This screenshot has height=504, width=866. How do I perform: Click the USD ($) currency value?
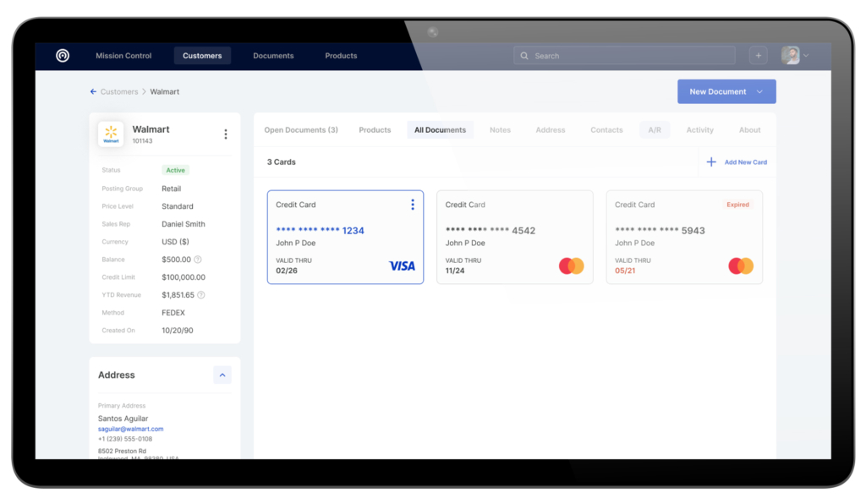coord(176,242)
